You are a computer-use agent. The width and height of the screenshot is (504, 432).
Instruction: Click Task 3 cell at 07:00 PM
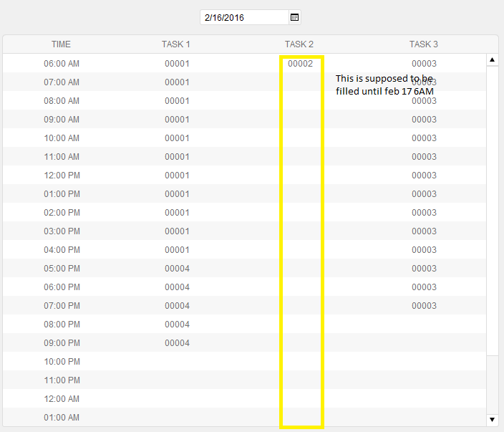424,306
